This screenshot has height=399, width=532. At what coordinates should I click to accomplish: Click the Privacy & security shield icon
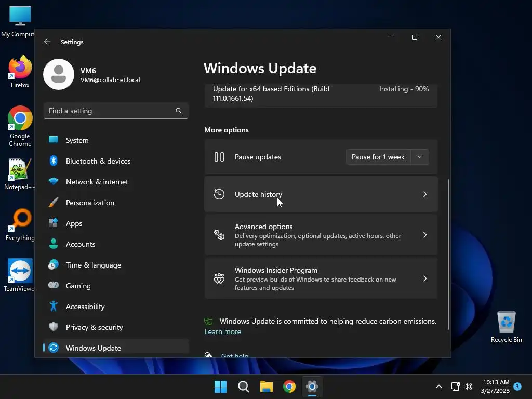click(54, 327)
